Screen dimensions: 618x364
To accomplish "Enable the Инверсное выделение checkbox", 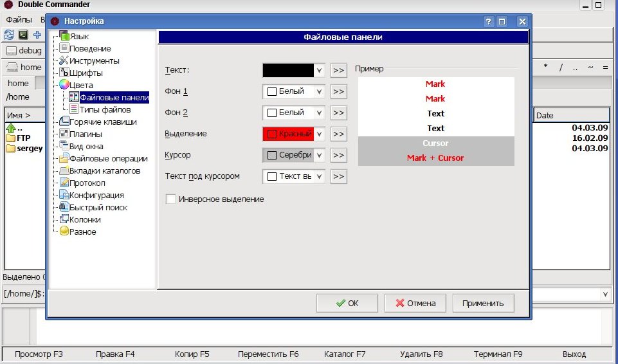I will coord(170,199).
